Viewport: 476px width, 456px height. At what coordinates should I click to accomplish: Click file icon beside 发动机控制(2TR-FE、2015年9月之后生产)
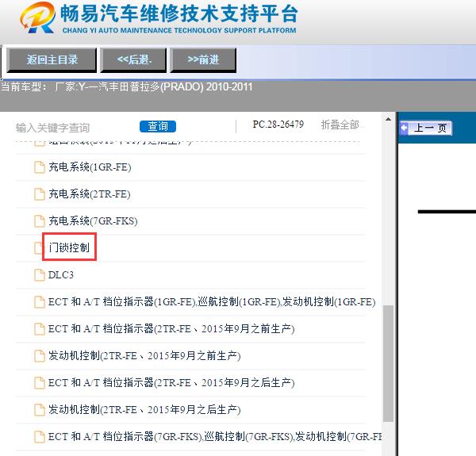click(x=40, y=409)
